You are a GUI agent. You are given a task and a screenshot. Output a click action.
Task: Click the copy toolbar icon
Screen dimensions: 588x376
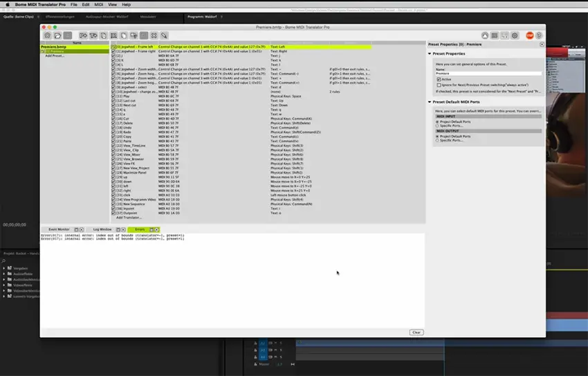(x=124, y=35)
